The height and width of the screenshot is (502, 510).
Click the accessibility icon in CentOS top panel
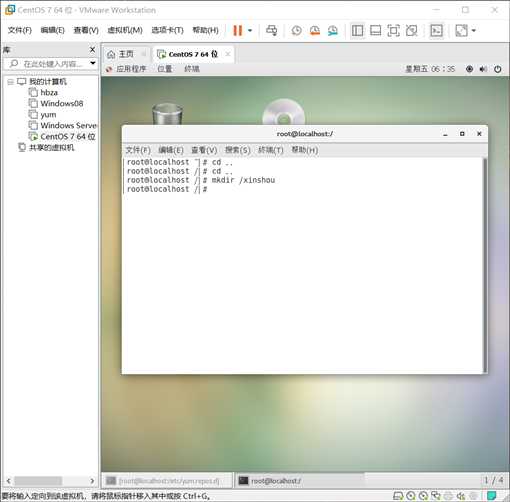469,69
